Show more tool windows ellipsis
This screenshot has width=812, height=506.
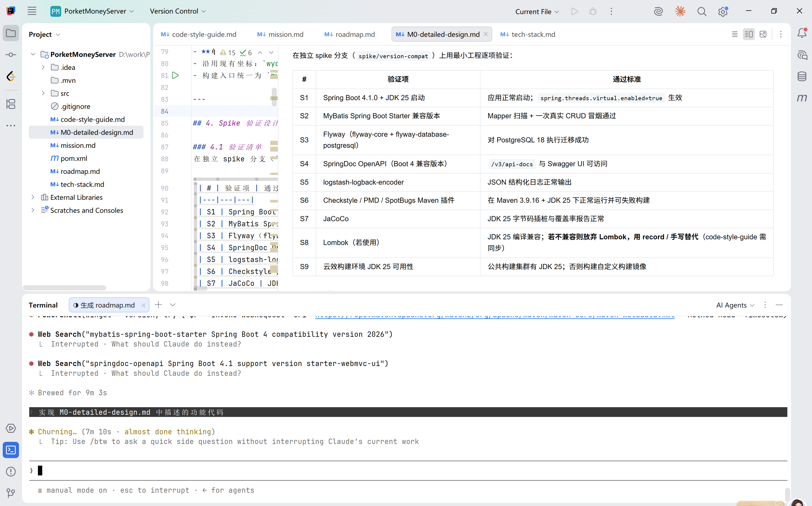pos(11,126)
